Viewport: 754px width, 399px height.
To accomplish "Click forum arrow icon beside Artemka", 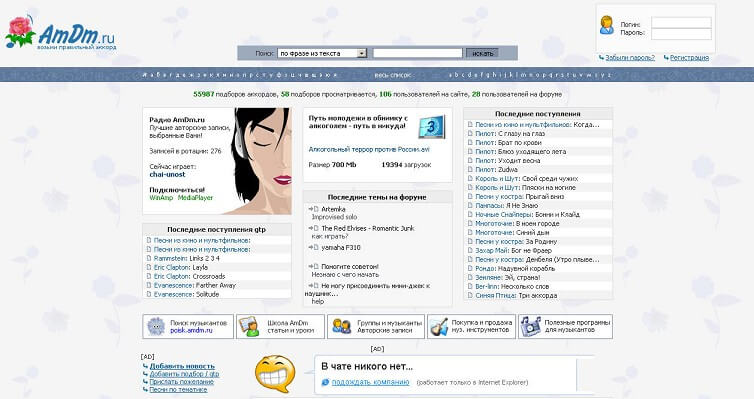I will 314,209.
